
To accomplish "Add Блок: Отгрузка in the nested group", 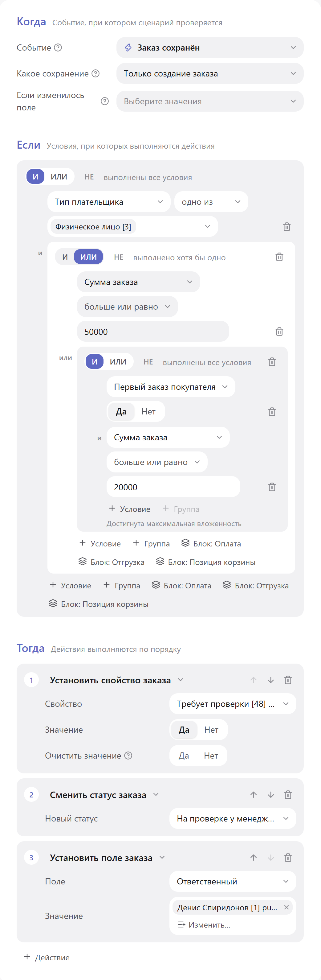I will [111, 562].
